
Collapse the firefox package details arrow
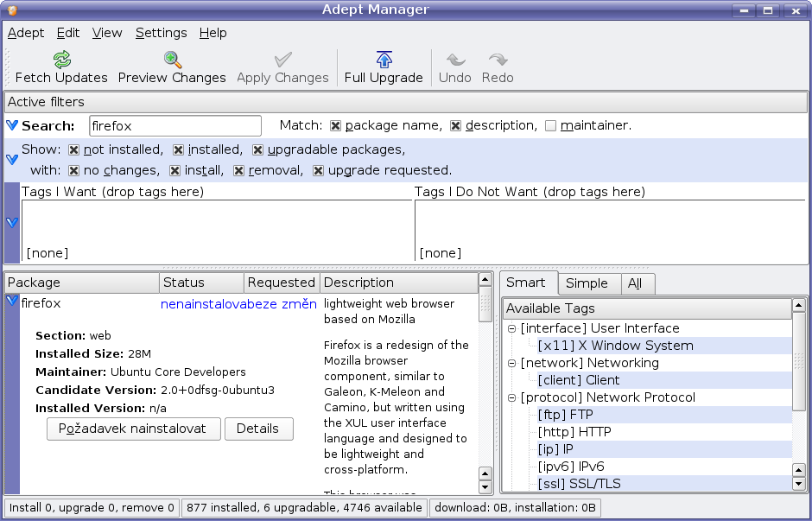(12, 301)
